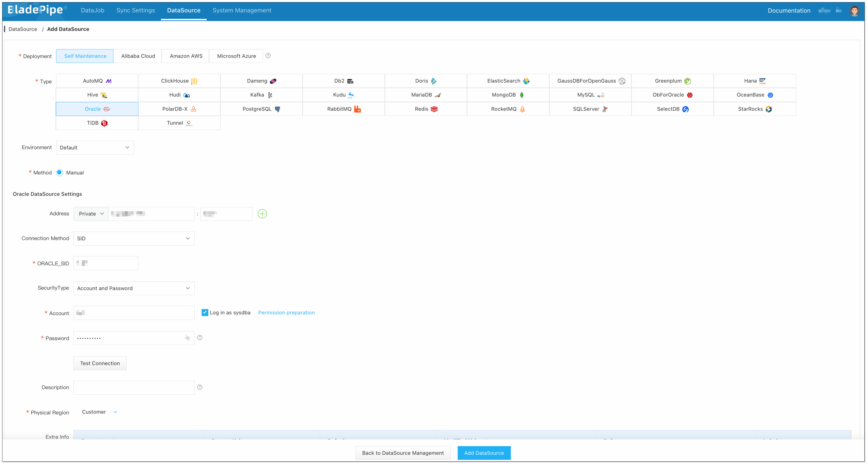Image resolution: width=868 pixels, height=465 pixels.
Task: Toggle password visibility eye icon
Action: point(188,338)
